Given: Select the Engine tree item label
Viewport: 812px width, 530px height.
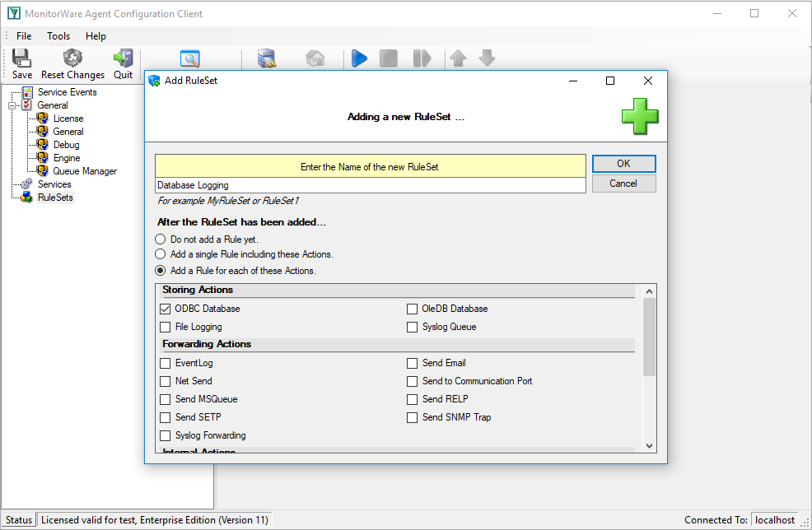Looking at the screenshot, I should 67,158.
